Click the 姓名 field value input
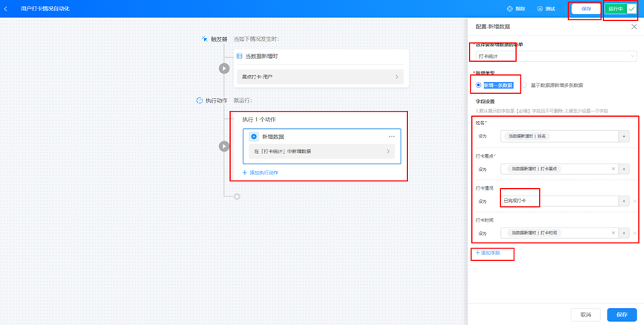The height and width of the screenshot is (325, 644). coord(559,136)
